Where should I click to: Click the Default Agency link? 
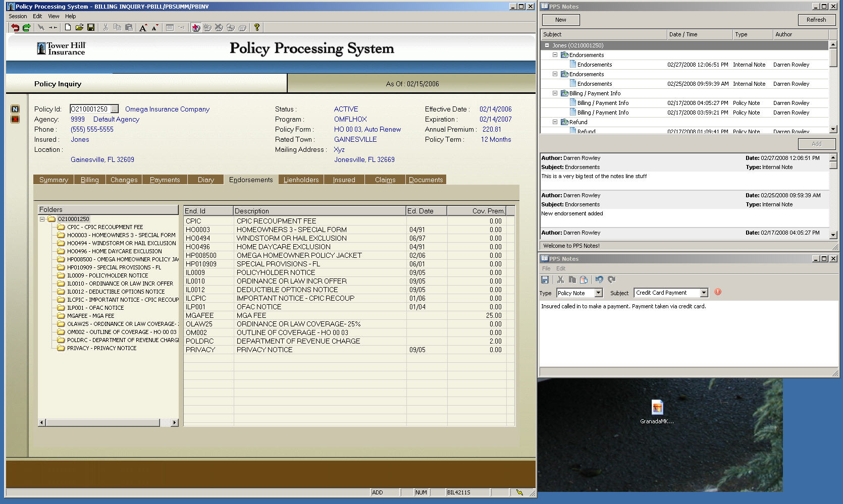(116, 119)
